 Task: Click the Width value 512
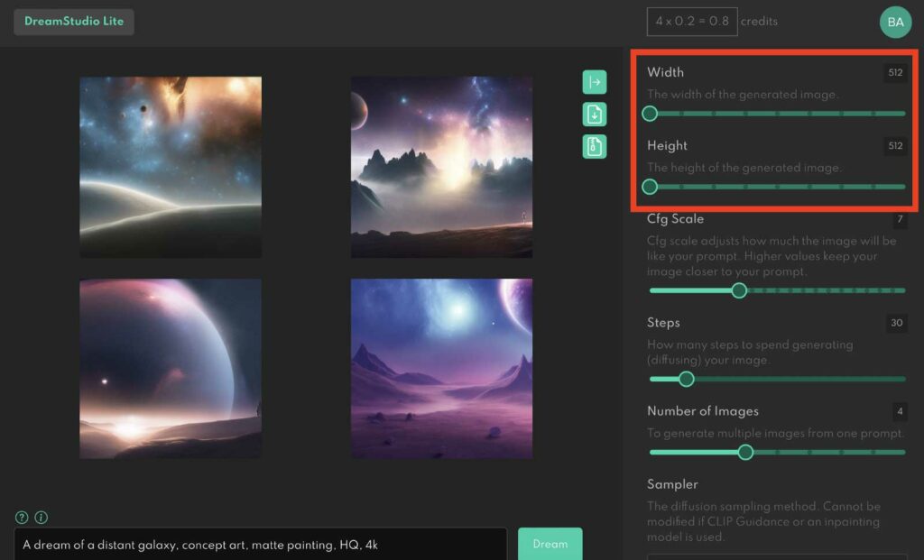[x=895, y=72]
